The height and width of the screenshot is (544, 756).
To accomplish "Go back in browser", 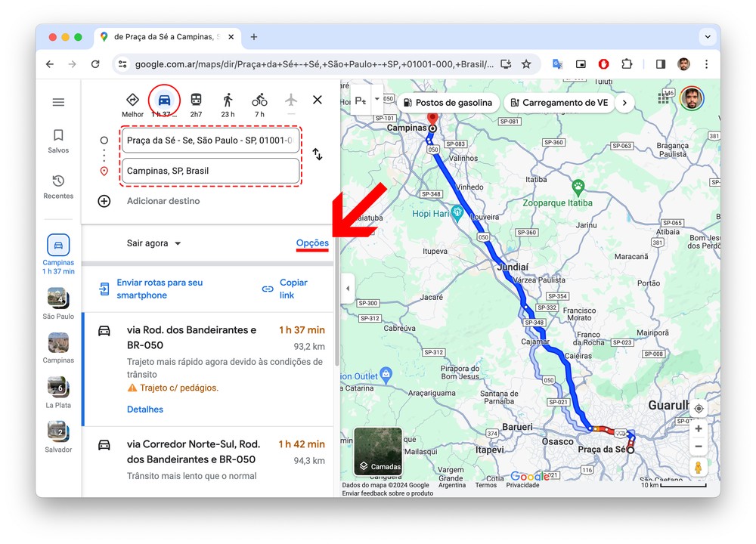I will click(50, 64).
